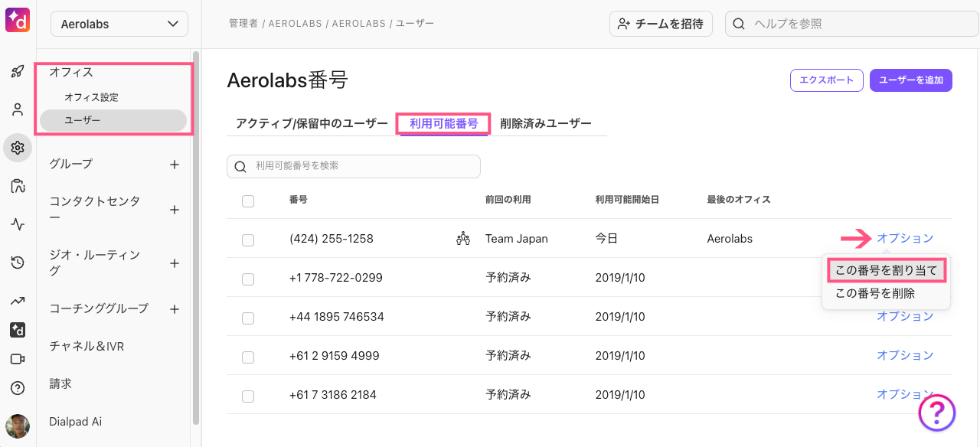Click the エクスポート button

(x=827, y=80)
